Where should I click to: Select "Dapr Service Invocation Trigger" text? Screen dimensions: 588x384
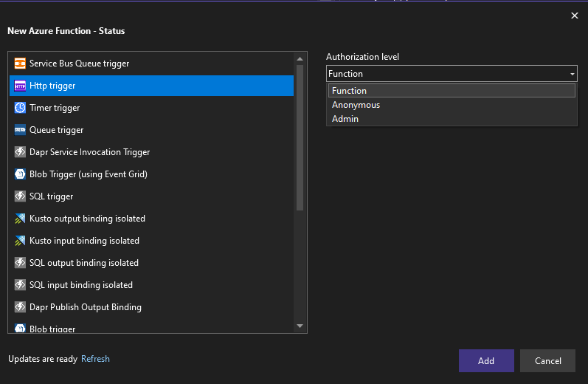pos(89,152)
